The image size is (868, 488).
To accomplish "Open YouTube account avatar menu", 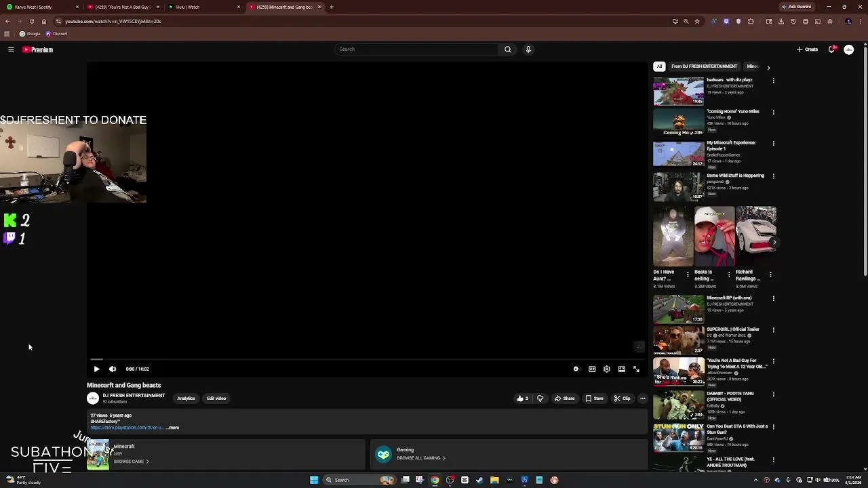I will 848,49.
